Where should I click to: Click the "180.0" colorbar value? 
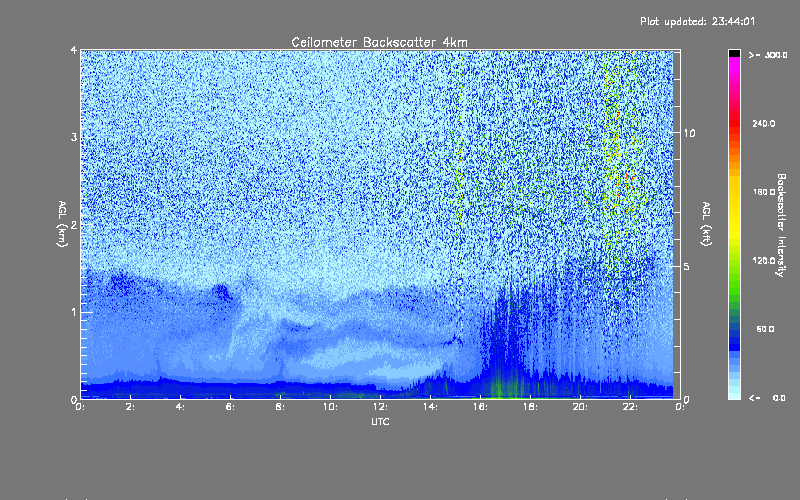point(764,192)
